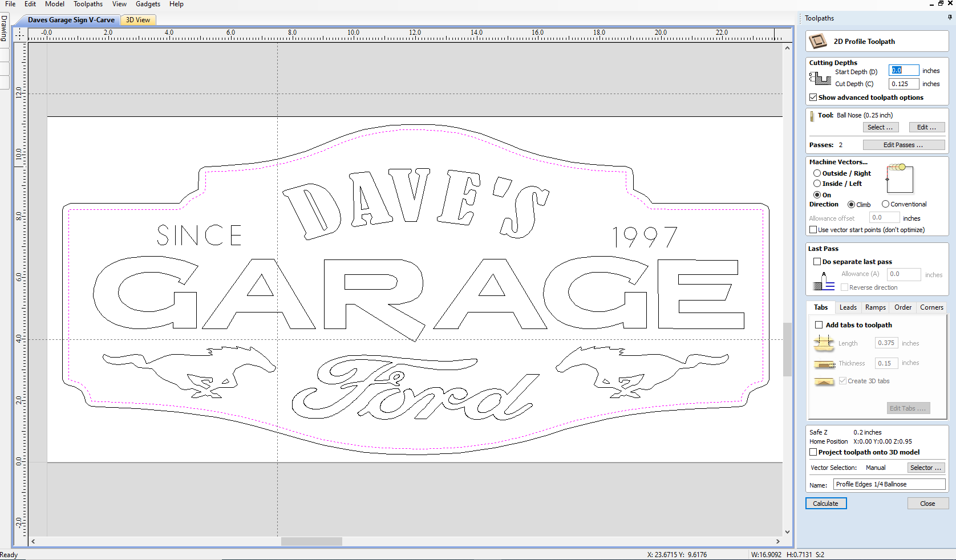Click the tab length illustration icon

(x=823, y=343)
